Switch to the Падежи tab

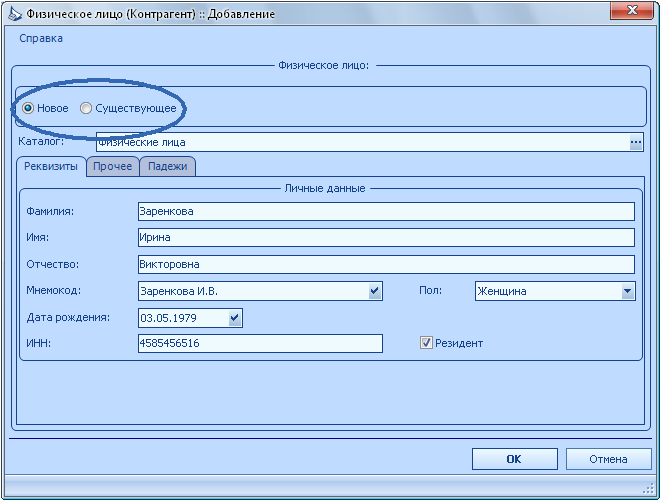click(x=168, y=166)
